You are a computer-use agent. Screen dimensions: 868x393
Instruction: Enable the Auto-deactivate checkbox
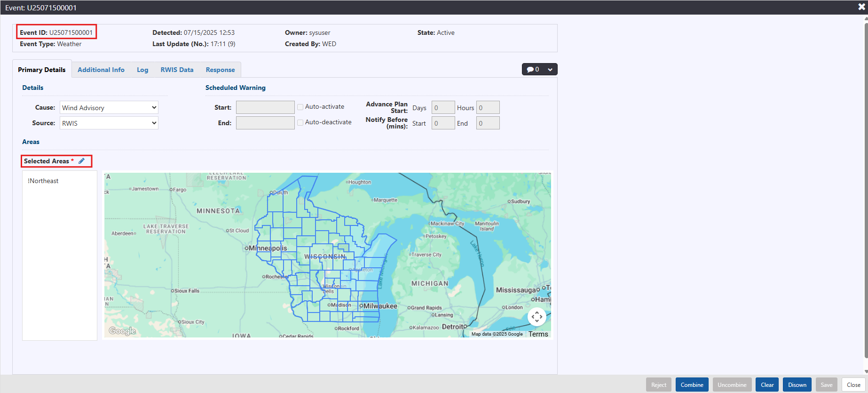tap(300, 122)
